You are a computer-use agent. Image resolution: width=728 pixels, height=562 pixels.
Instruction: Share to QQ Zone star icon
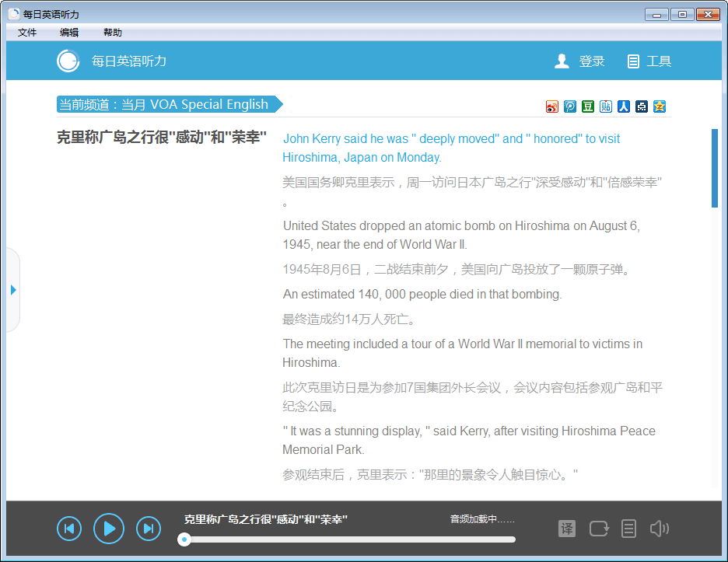[660, 106]
